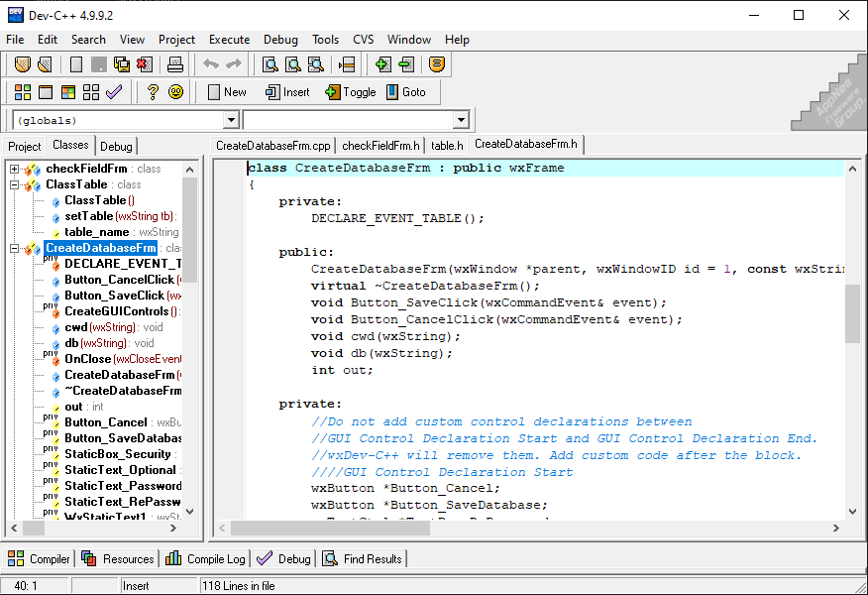Click editor scroll-right arrow
Viewport: 868px width, 595px height.
836,529
